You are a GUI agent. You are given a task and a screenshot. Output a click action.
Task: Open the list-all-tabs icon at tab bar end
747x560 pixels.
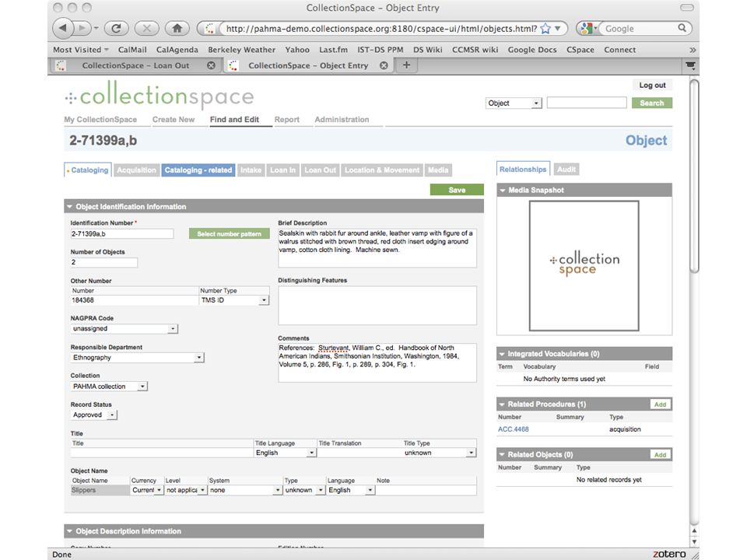(x=690, y=65)
